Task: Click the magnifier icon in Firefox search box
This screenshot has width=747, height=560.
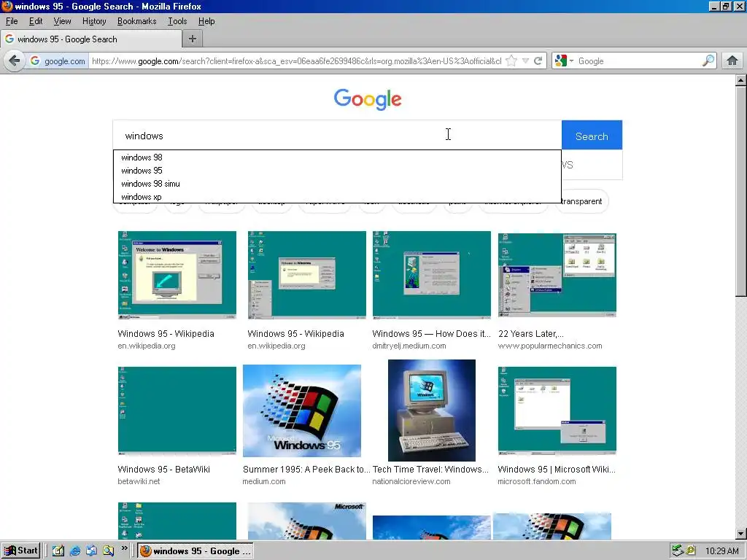Action: pyautogui.click(x=708, y=61)
